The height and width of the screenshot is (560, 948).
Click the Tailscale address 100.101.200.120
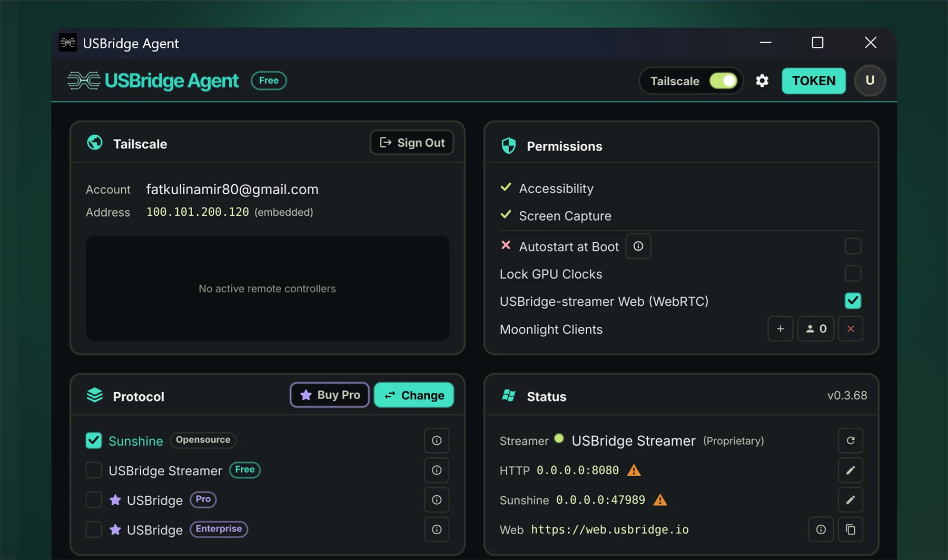pyautogui.click(x=197, y=212)
